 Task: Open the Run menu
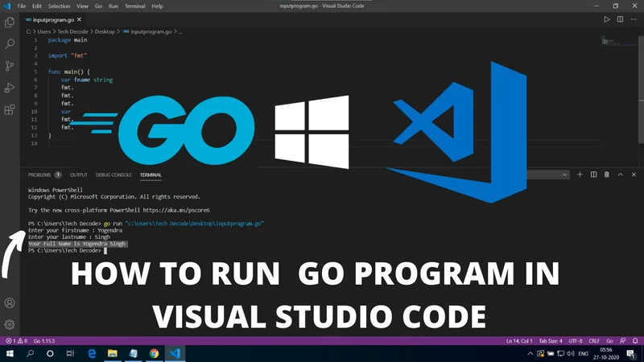point(113,6)
